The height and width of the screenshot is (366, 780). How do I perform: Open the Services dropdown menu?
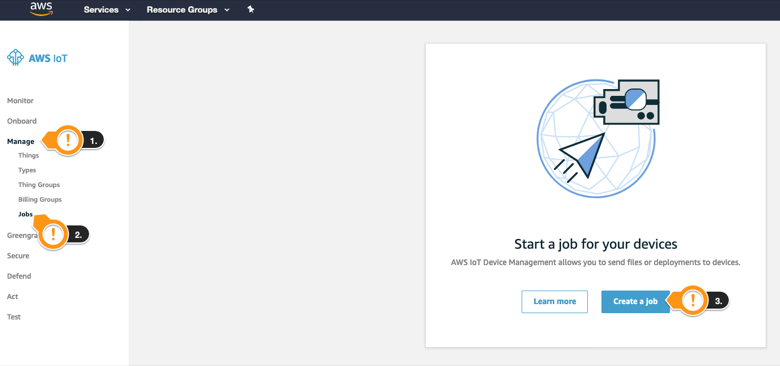(x=107, y=9)
